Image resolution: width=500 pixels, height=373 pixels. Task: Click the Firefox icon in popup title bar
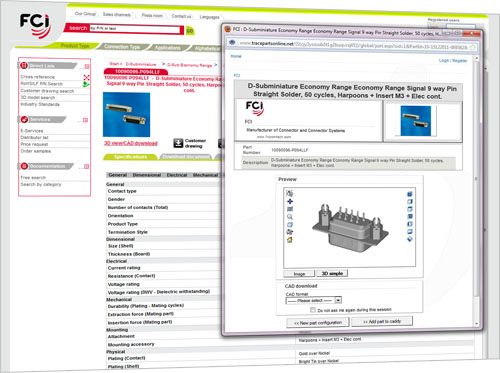click(x=228, y=29)
